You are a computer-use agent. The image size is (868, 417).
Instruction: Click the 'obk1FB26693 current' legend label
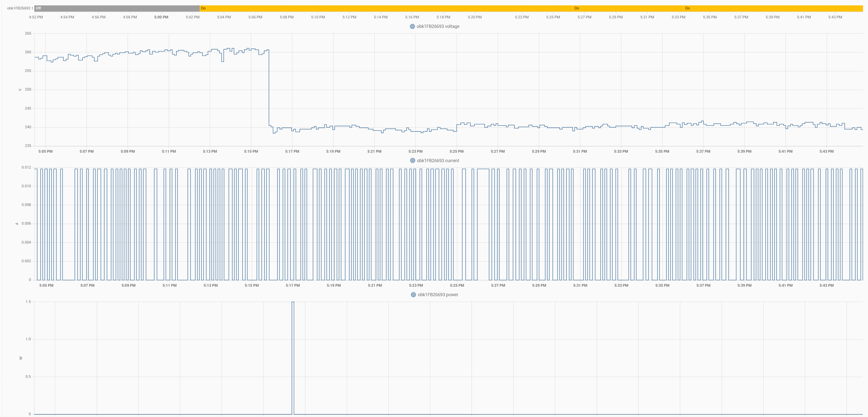pos(438,161)
